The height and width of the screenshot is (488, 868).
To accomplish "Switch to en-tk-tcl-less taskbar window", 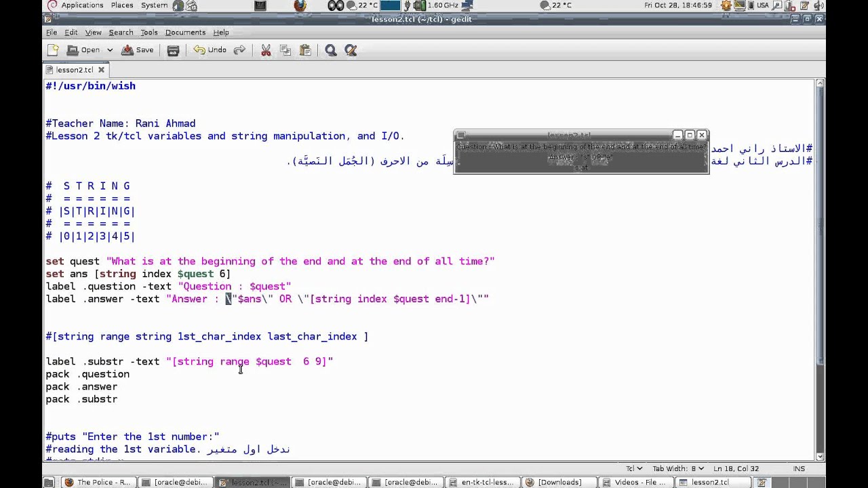I will click(x=482, y=483).
